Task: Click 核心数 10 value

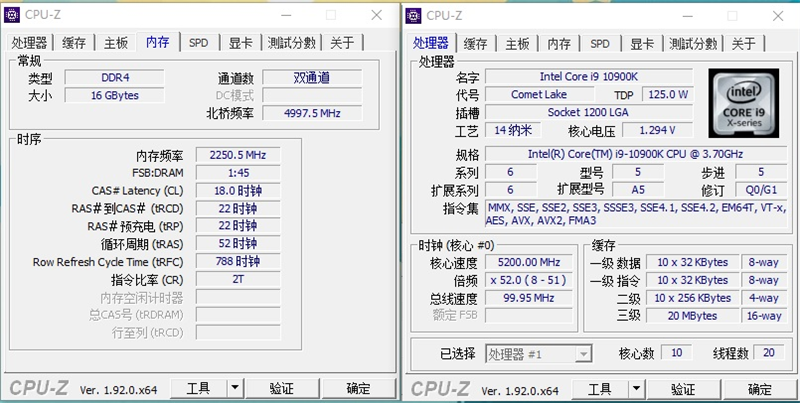Action: [x=677, y=352]
